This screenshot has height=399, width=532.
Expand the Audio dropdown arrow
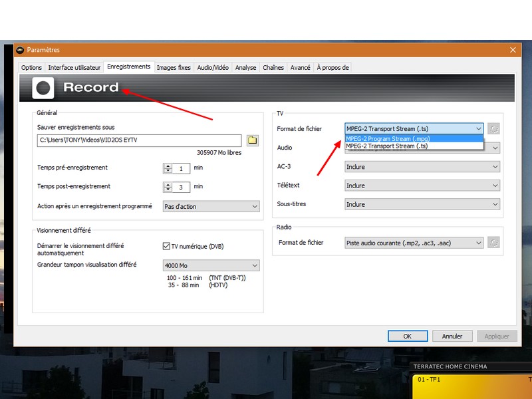click(495, 148)
